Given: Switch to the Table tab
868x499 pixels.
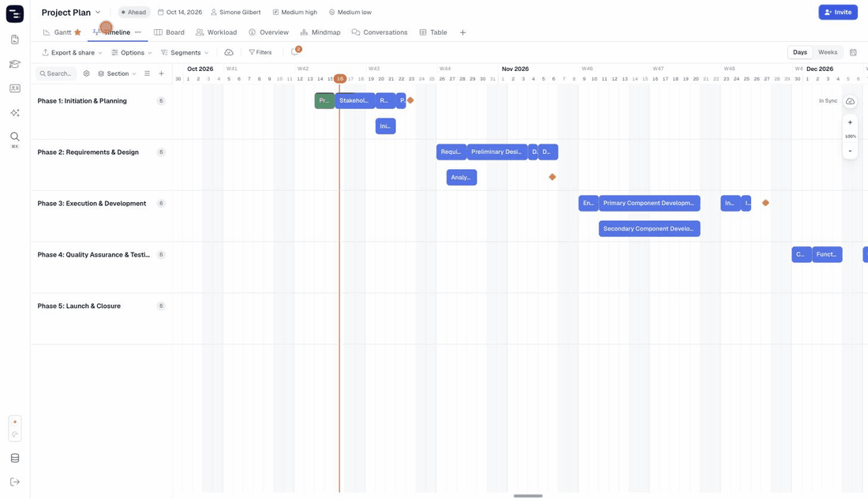Looking at the screenshot, I should (433, 32).
